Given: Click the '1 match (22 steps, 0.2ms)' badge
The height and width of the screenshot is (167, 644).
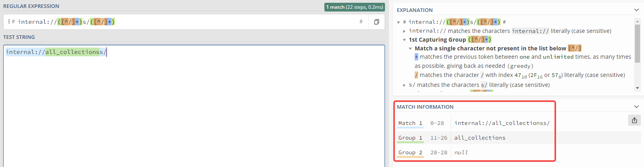Looking at the screenshot, I should (354, 7).
